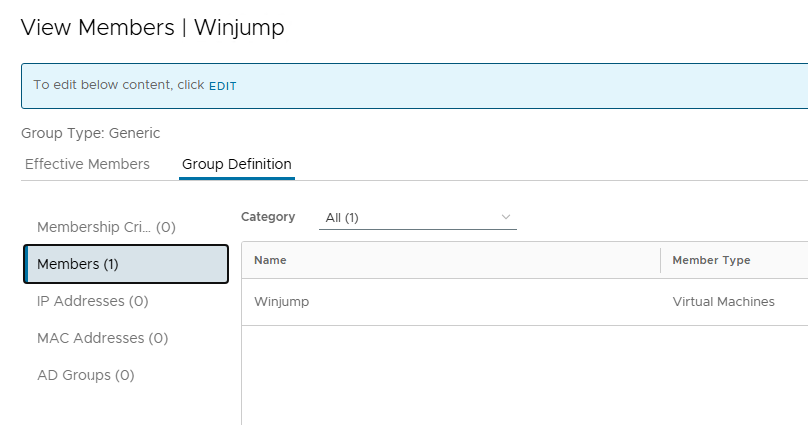Image resolution: width=808 pixels, height=425 pixels.
Task: Switch to the Effective Members tab
Action: pos(87,164)
